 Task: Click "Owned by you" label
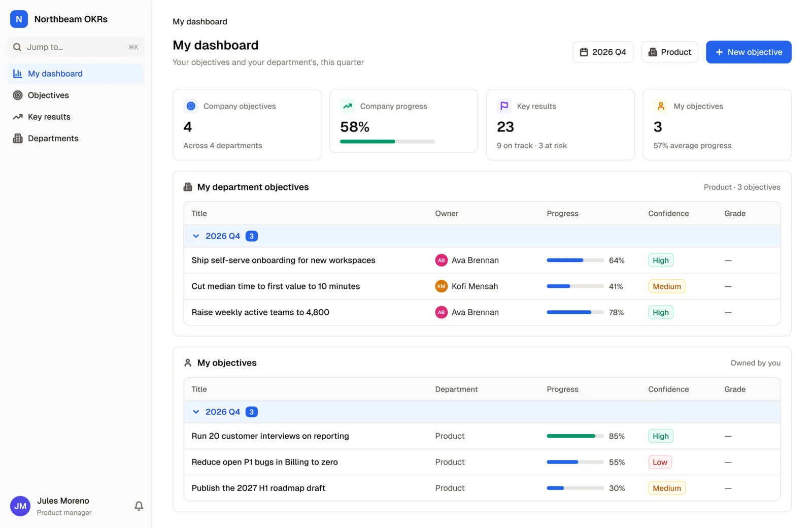(x=755, y=363)
